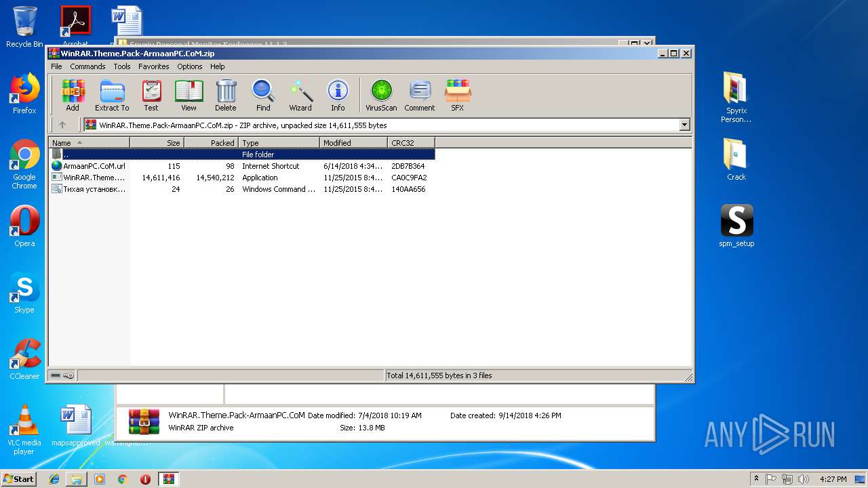
Task: Expand the archive path dropdown arrow
Action: (x=684, y=125)
